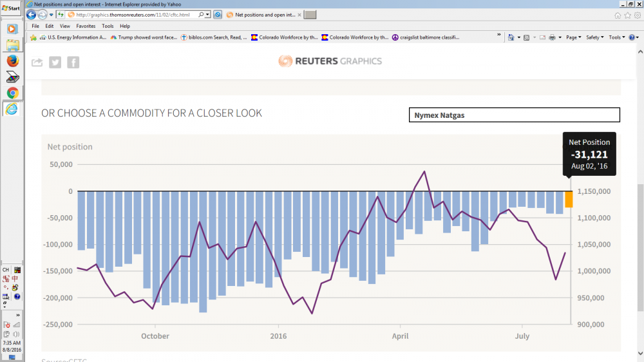Open Firefox from the taskbar
The image size is (644, 362).
point(12,61)
